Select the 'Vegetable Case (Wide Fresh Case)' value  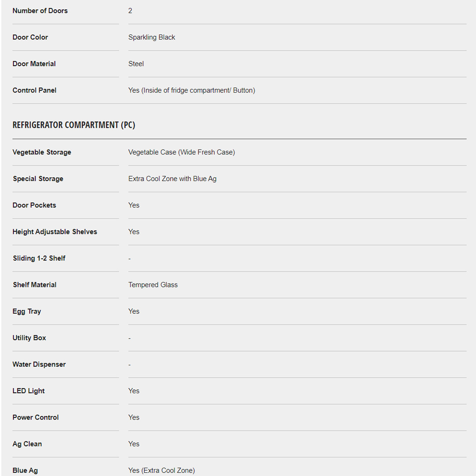pos(182,152)
